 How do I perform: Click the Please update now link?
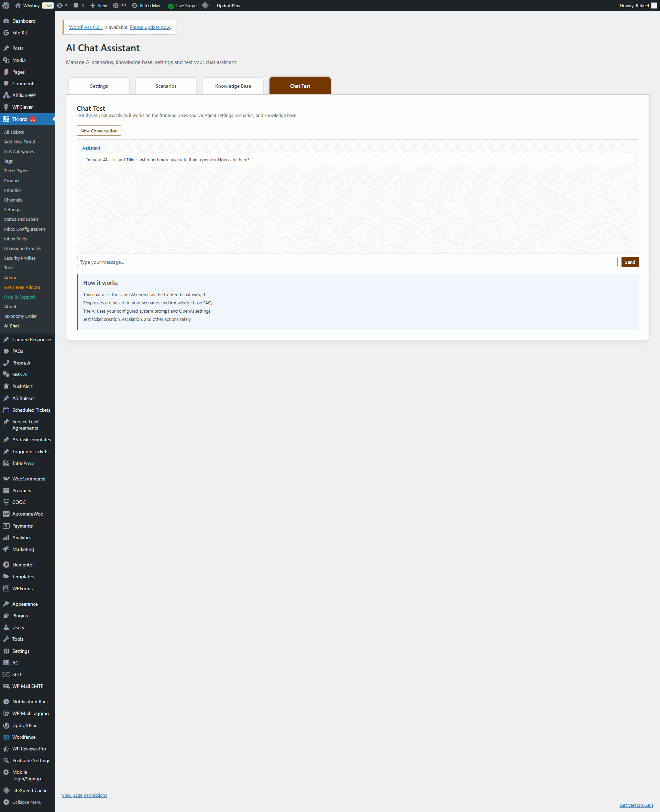pos(150,28)
